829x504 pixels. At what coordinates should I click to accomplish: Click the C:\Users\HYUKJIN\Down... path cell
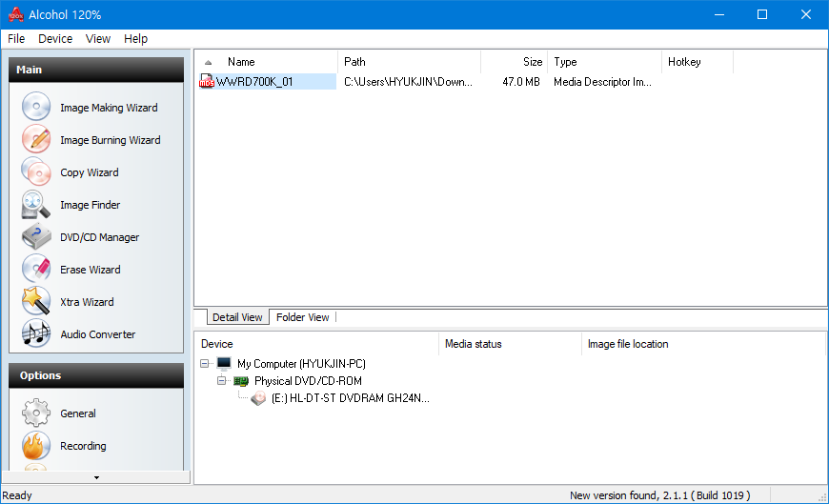tap(408, 81)
